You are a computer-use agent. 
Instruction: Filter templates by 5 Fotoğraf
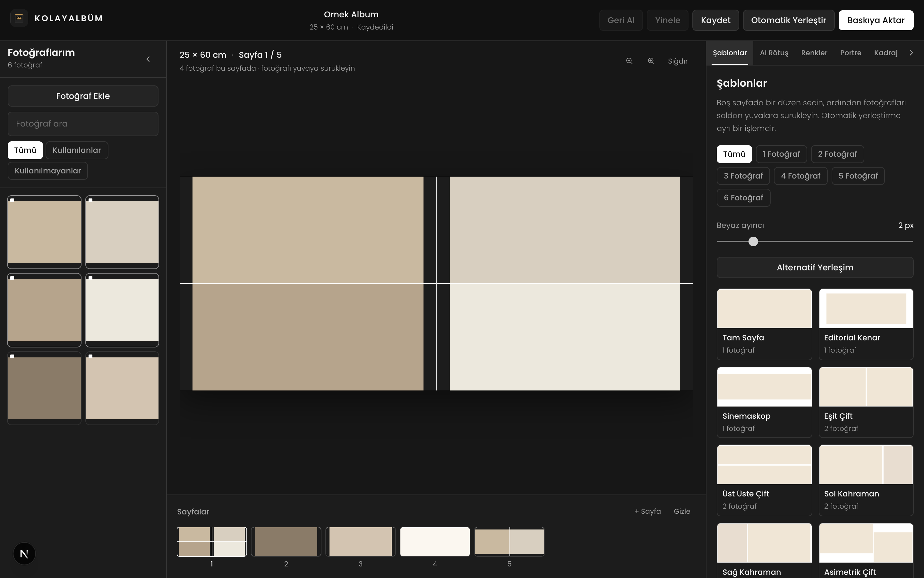click(858, 176)
